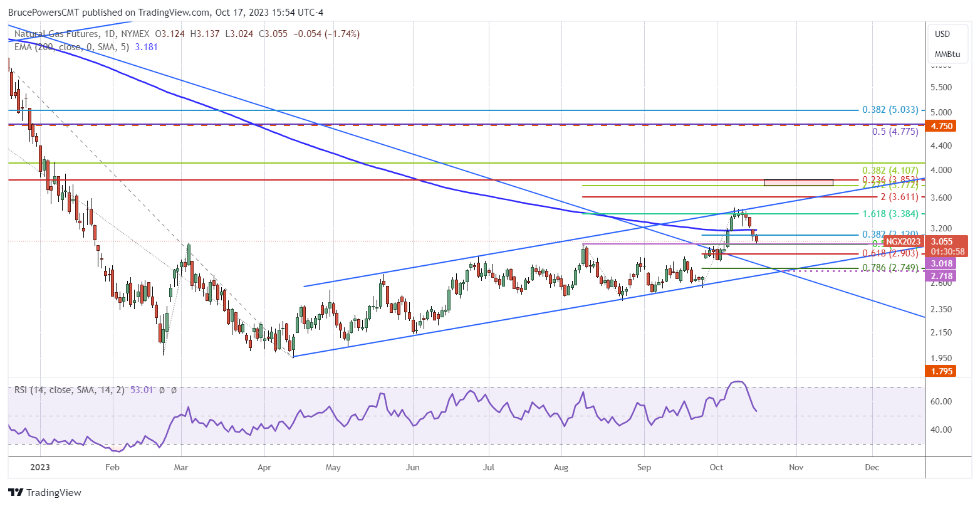
Task: Select the purple 2.718 price tag
Action: click(x=942, y=275)
